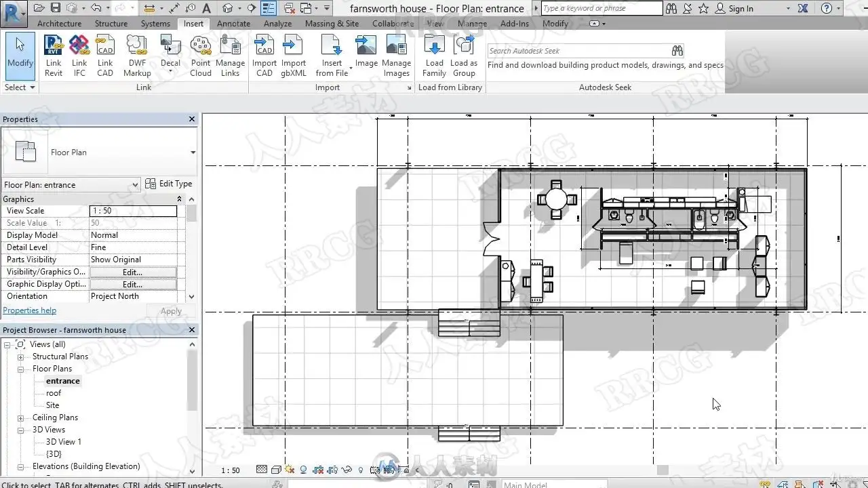
Task: Click the Default 3D View icon
Action: (226, 8)
